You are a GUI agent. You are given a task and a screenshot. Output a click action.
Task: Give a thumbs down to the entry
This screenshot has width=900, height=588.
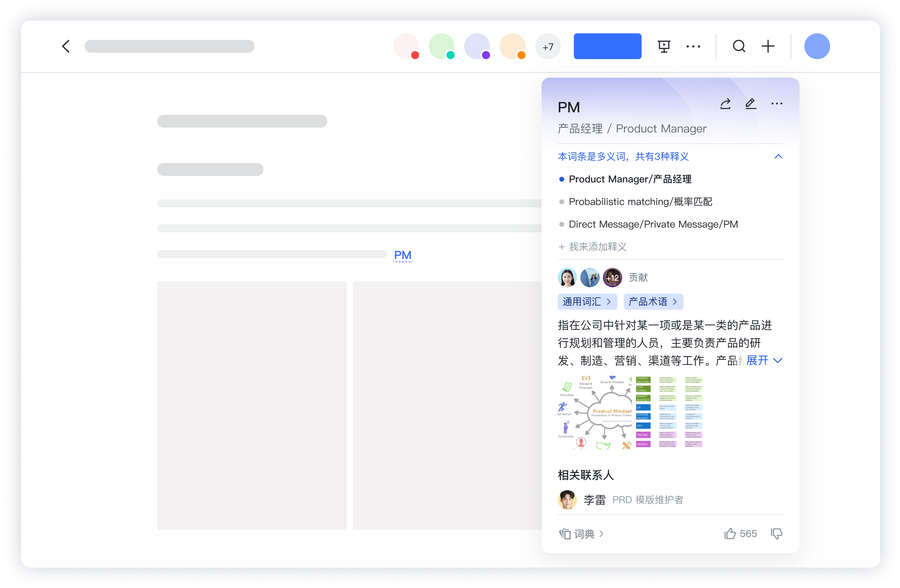[x=777, y=533]
